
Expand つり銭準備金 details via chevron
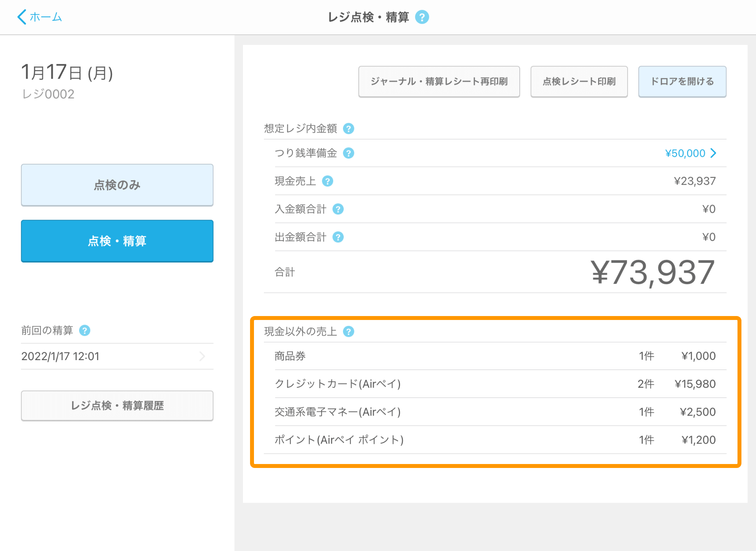pos(713,153)
